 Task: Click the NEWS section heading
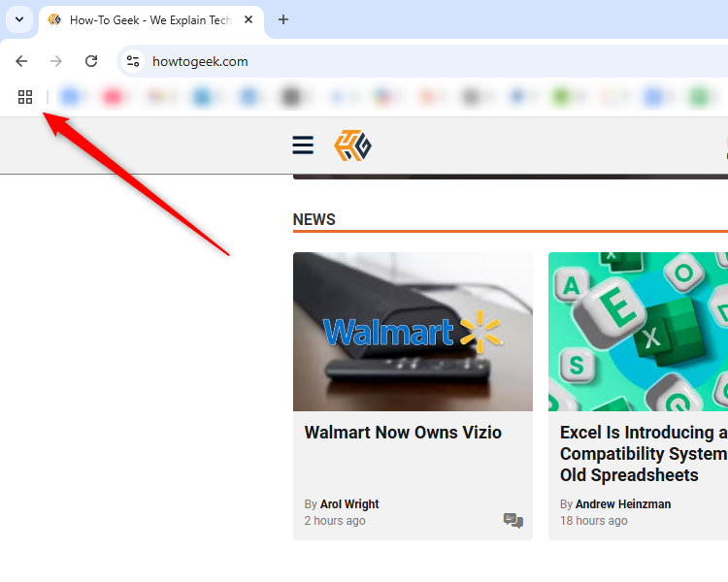pos(314,219)
